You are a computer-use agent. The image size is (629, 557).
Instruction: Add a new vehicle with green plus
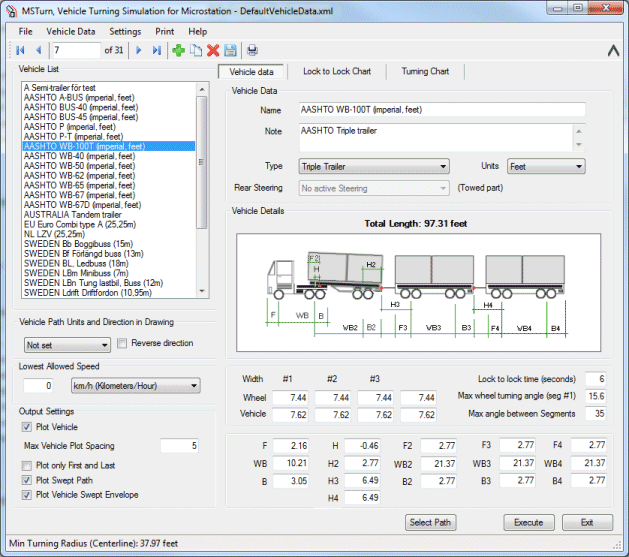click(x=179, y=50)
